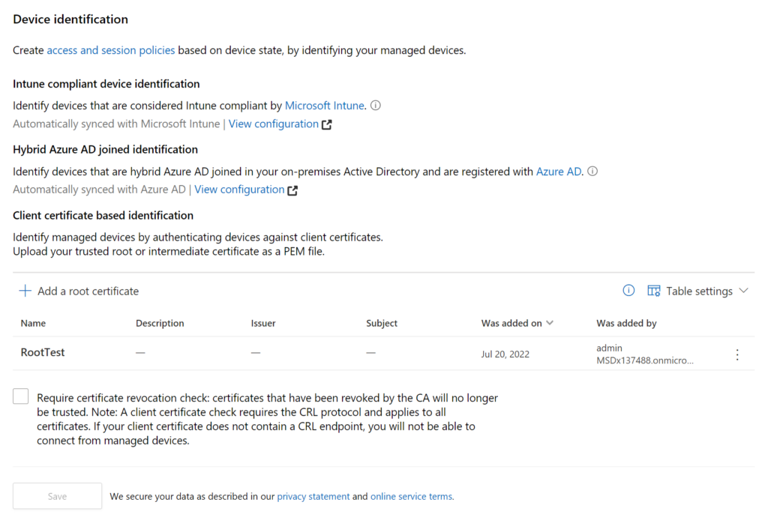
Task: Click the info icon beside Table settings
Action: 628,290
